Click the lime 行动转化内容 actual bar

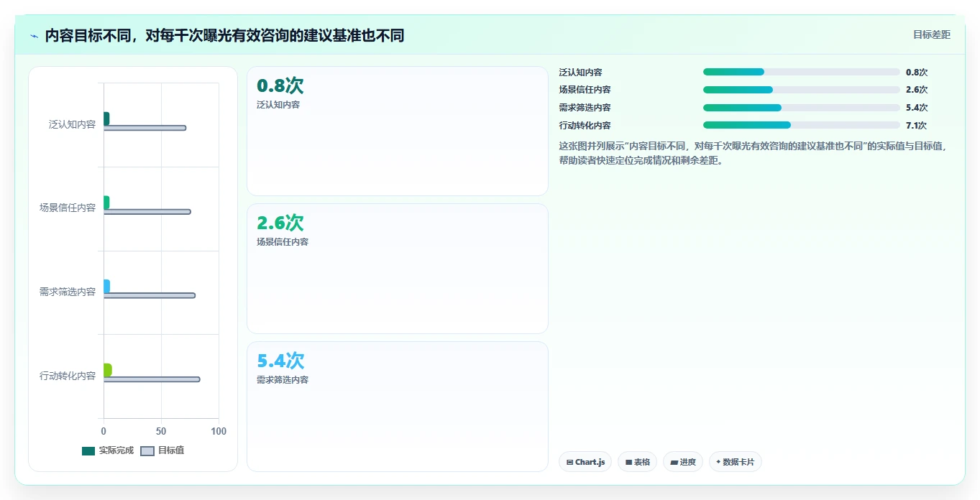(x=107, y=370)
